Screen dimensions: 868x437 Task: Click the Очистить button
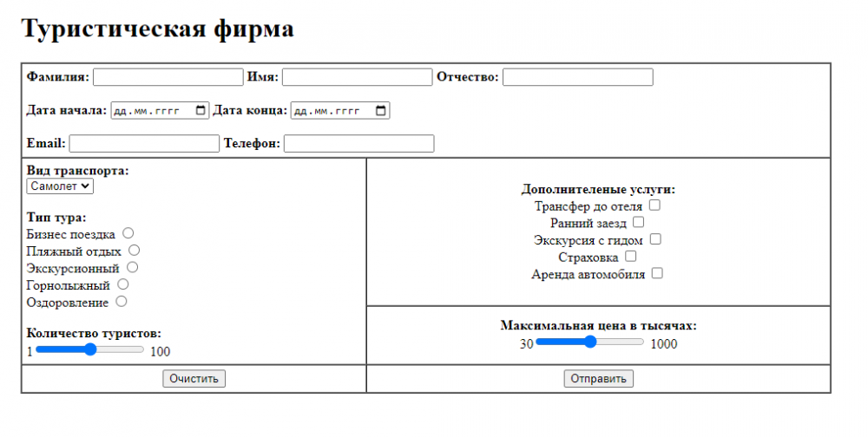click(x=194, y=379)
